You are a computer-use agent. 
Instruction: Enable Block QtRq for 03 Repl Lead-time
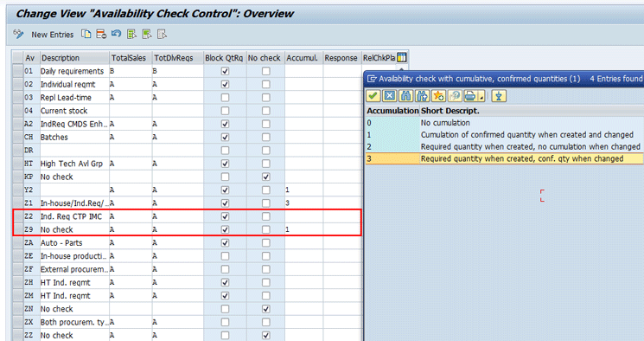click(225, 98)
